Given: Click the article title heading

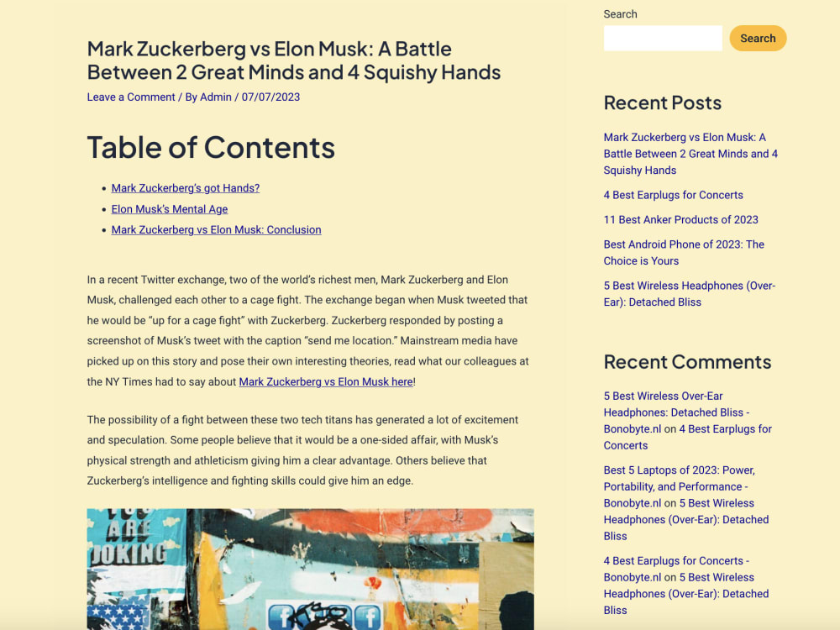Looking at the screenshot, I should tap(294, 60).
